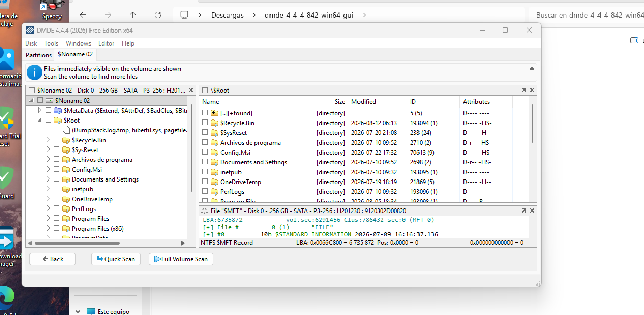Check the $MetaData checkbox in tree
The width and height of the screenshot is (644, 315).
(49, 110)
